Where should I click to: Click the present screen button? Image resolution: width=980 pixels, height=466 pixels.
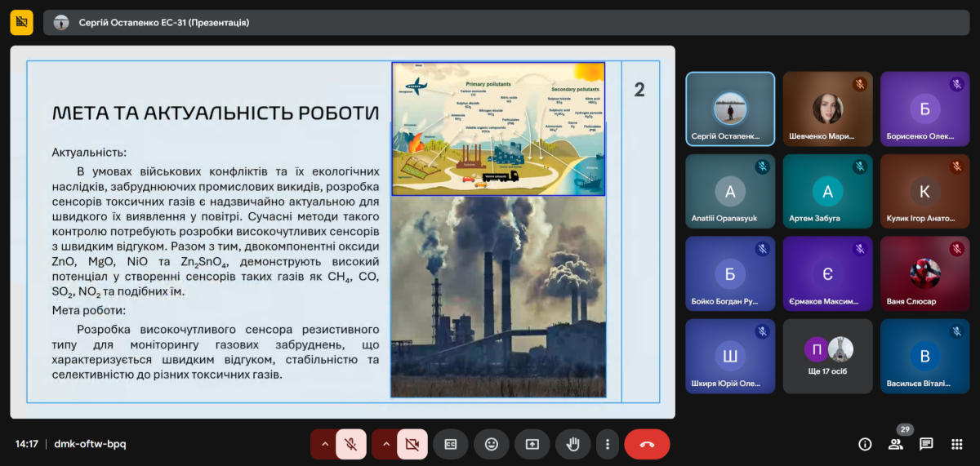tap(532, 444)
